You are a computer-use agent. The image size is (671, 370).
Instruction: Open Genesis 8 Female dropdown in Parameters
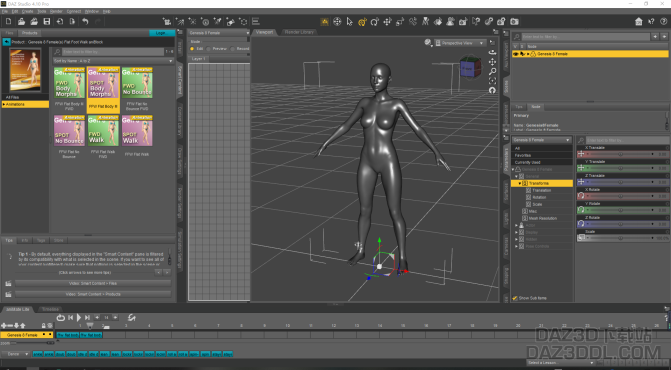coord(542,140)
